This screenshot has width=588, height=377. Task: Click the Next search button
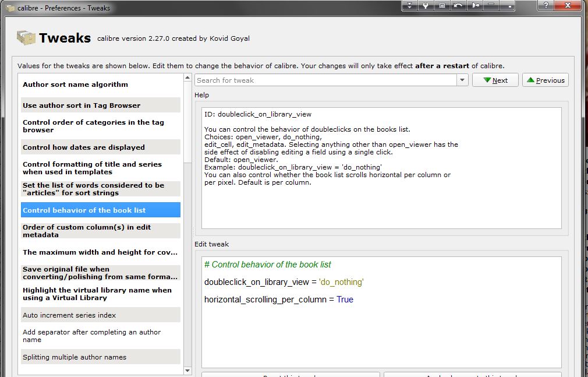tap(495, 80)
